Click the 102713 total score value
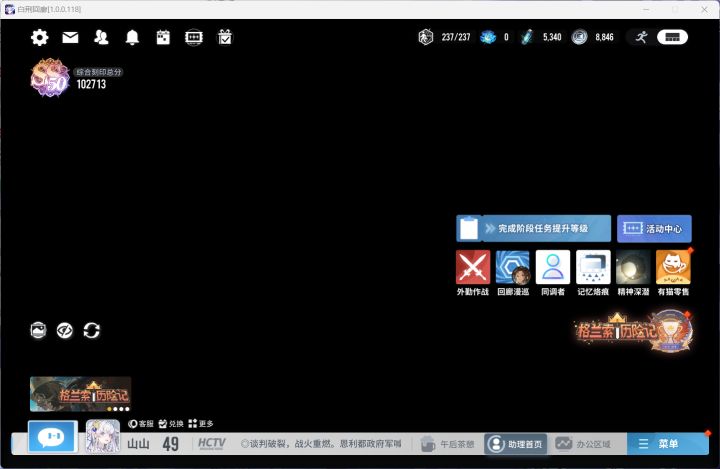This screenshot has height=469, width=720. click(91, 84)
